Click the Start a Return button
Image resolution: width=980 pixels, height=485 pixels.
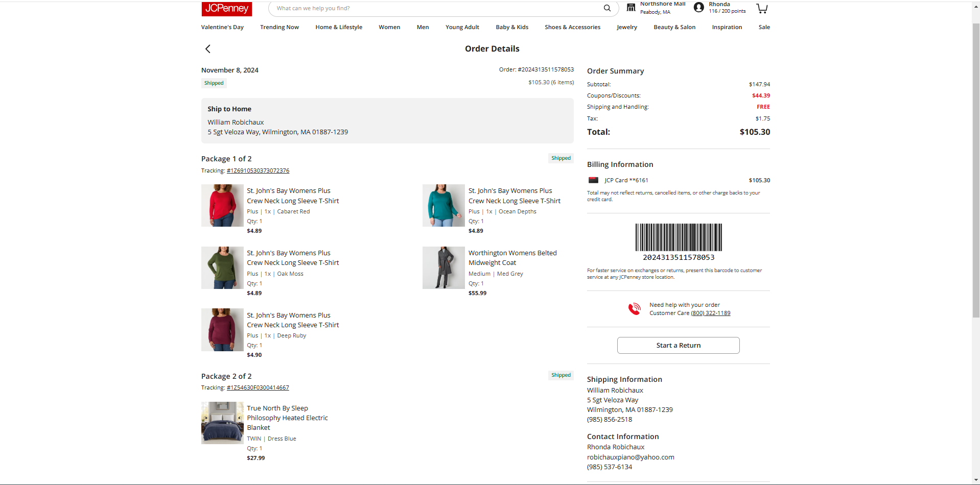click(x=678, y=346)
